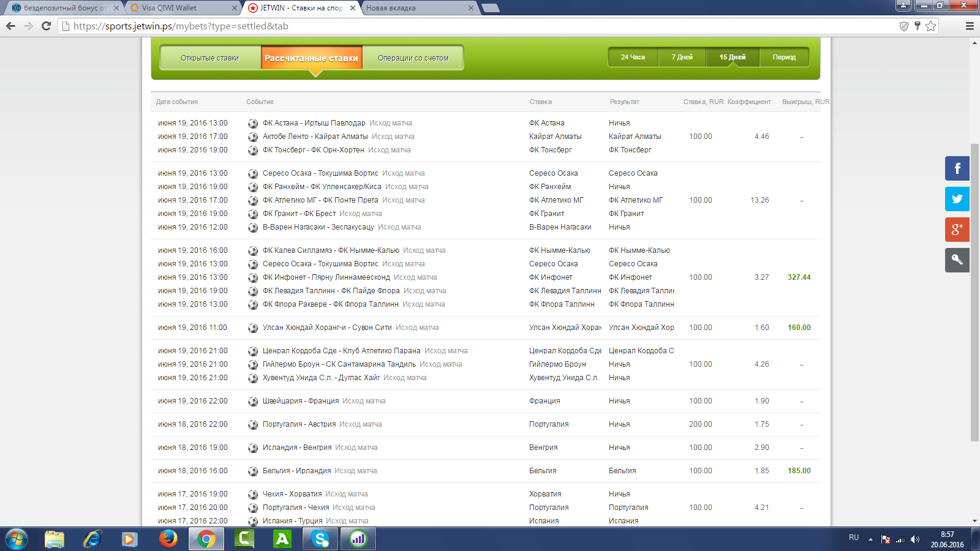Open Швейцария - Франция event
The height and width of the screenshot is (551, 980).
[301, 401]
